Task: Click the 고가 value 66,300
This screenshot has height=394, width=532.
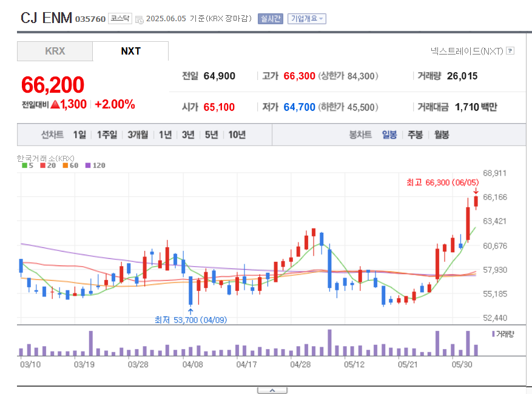Action: tap(299, 76)
